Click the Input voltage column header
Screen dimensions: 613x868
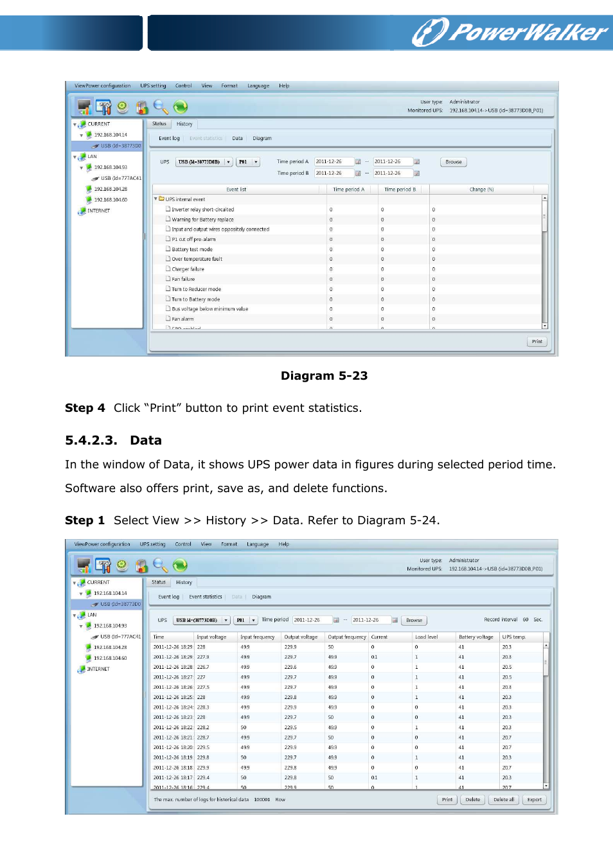click(x=216, y=637)
